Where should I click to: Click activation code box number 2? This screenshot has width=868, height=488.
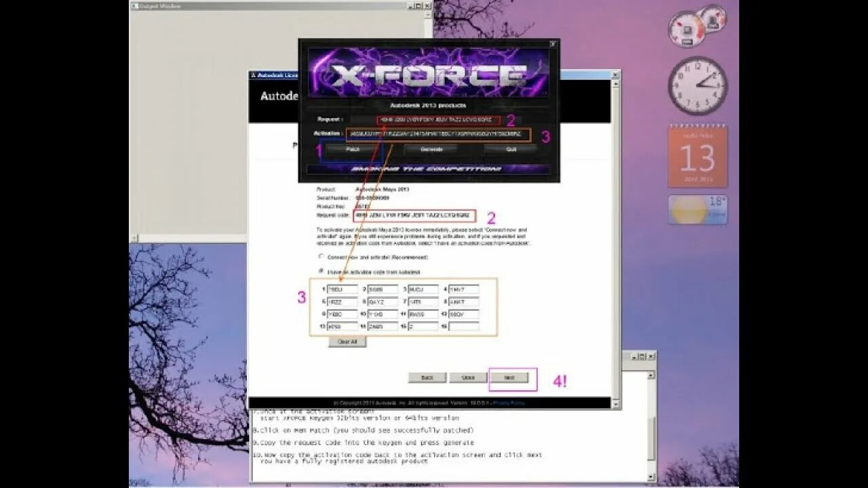383,289
